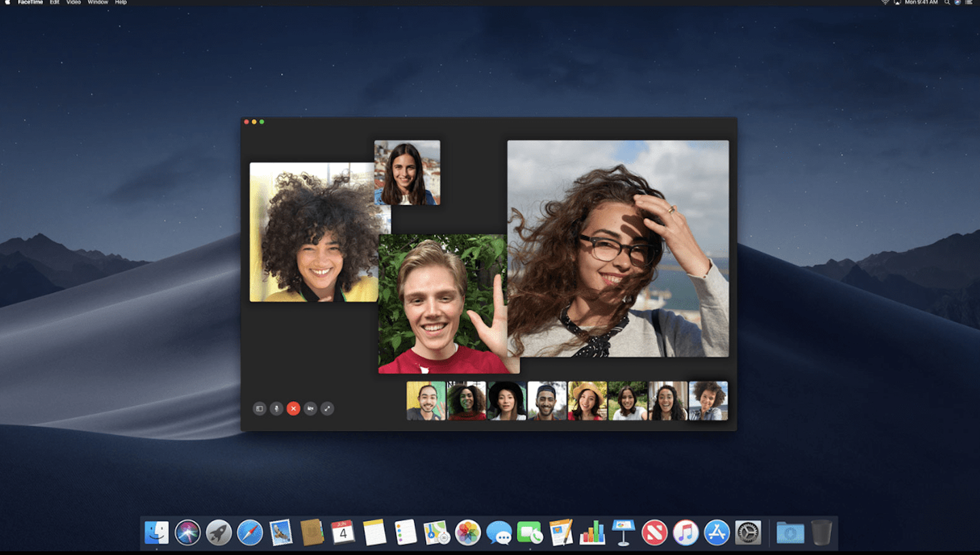980x555 pixels.
Task: Open iTunes in the Dock
Action: 686,533
